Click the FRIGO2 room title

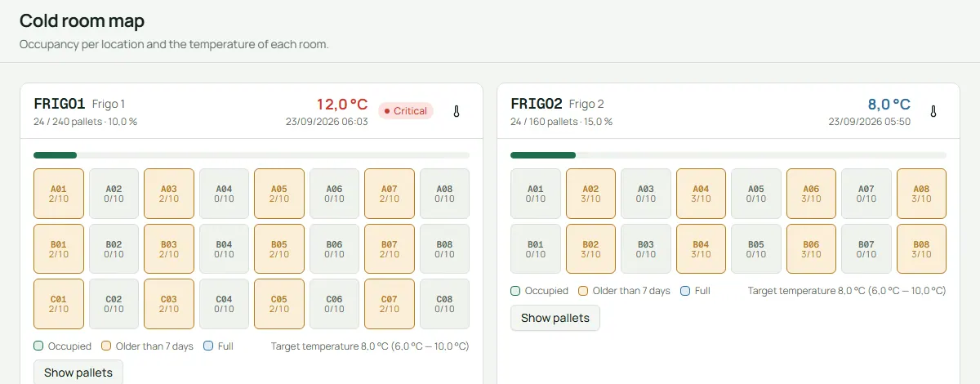[x=537, y=104]
